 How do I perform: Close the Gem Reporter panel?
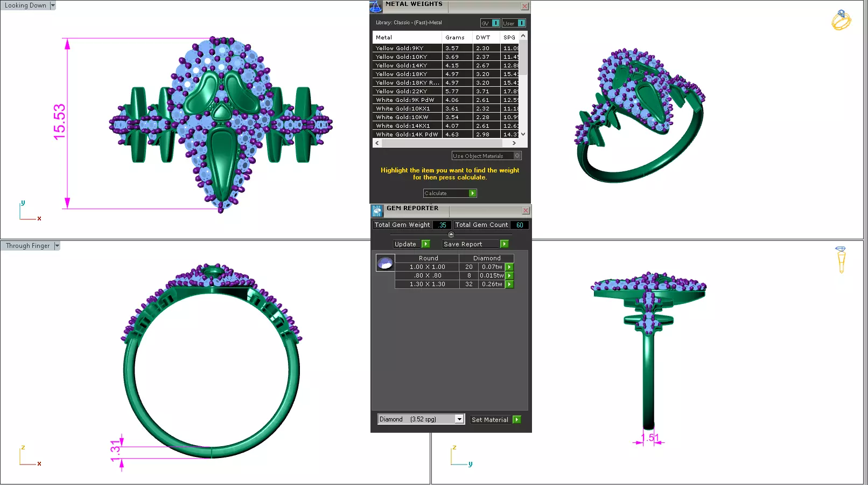(526, 211)
